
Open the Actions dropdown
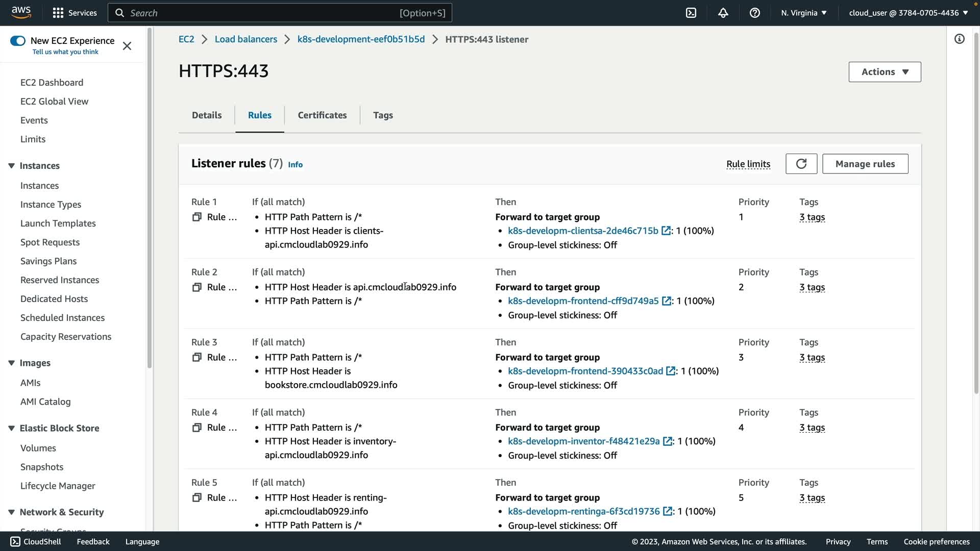point(885,72)
